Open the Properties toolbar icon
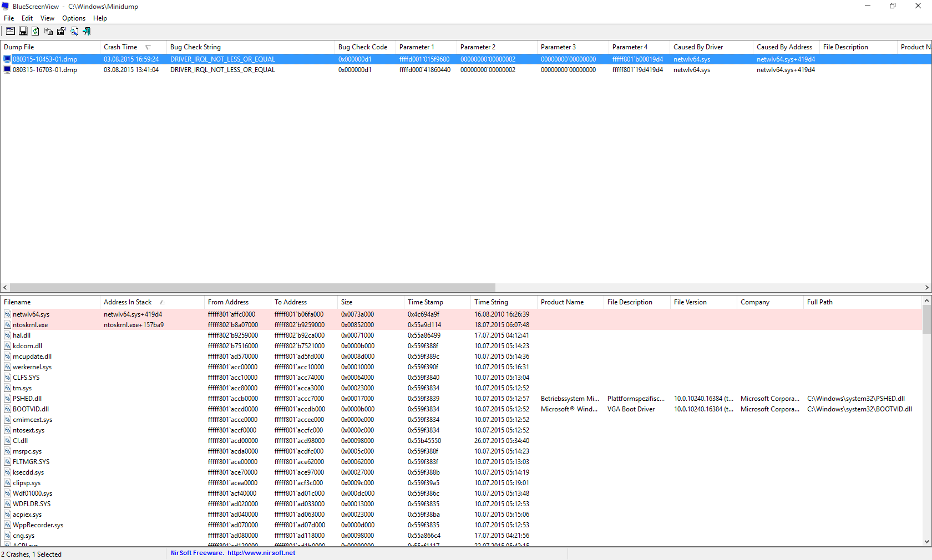This screenshot has width=932, height=560. [x=61, y=32]
